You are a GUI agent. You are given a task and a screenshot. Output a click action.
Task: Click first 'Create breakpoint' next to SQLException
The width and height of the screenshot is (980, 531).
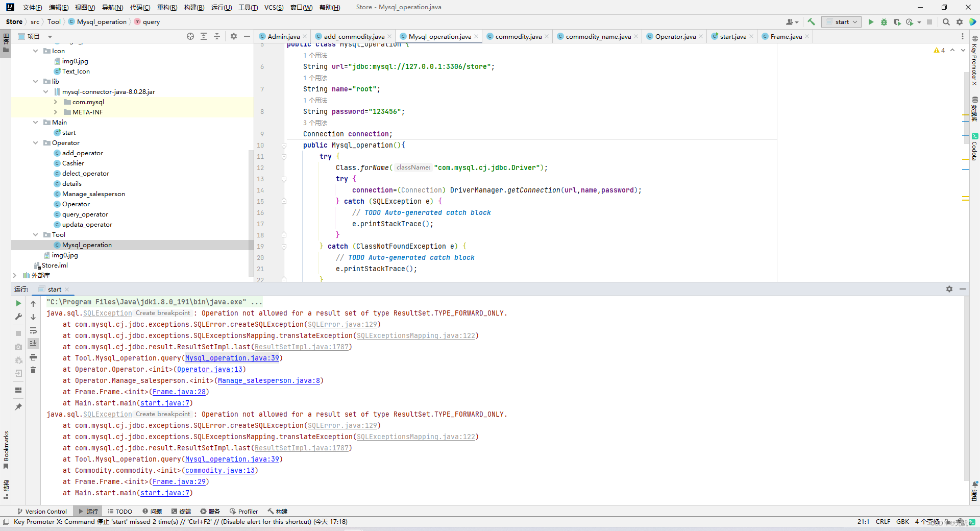coord(163,313)
